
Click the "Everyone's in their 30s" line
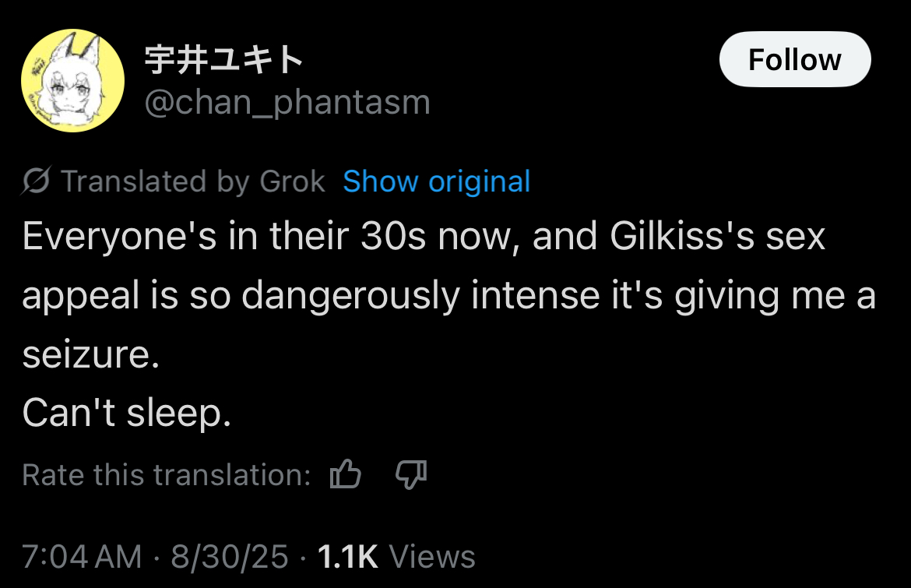424,237
